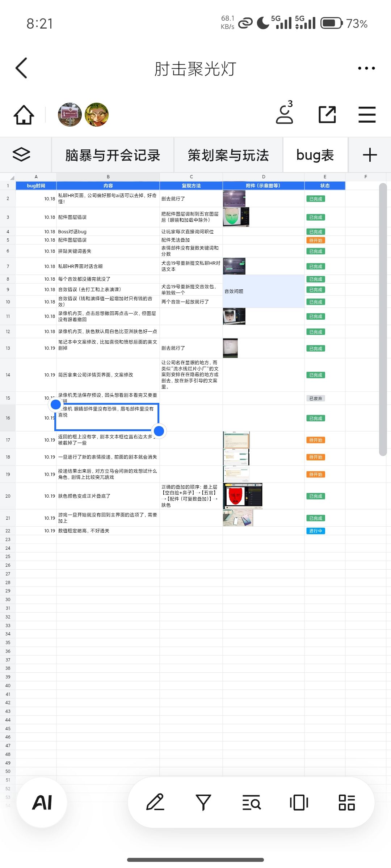Select cell 每个音效都没播完就没了

[108, 279]
